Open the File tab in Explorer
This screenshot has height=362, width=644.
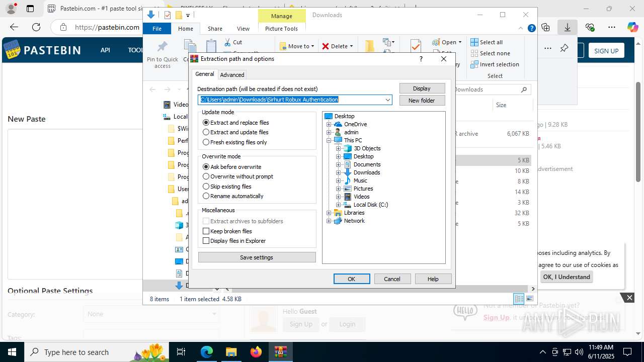(157, 29)
